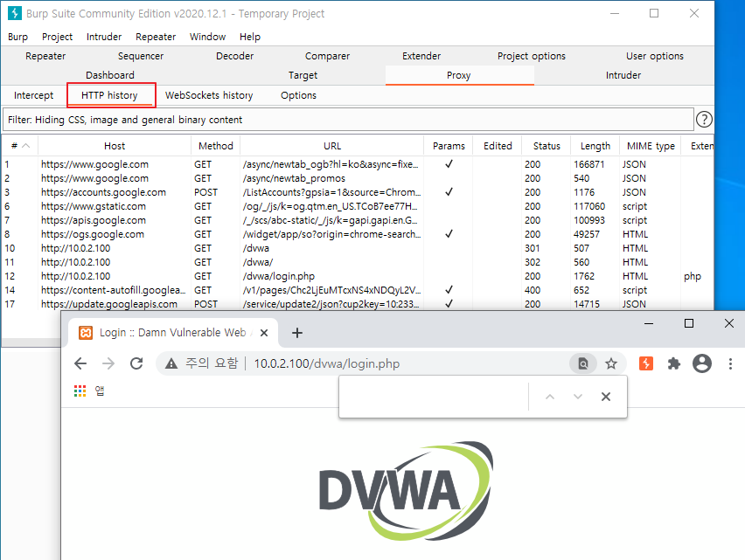Screen dimensions: 745x560
Task: Select the content-autofill 400 status row
Action: point(358,290)
